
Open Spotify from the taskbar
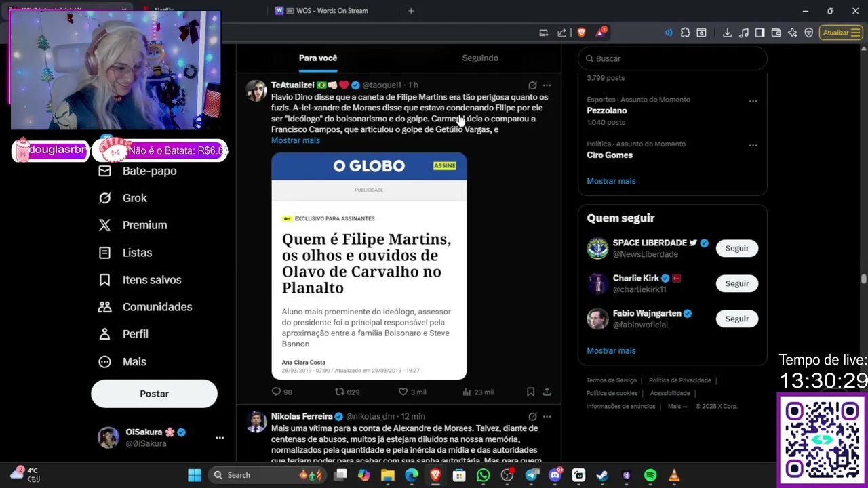(650, 475)
